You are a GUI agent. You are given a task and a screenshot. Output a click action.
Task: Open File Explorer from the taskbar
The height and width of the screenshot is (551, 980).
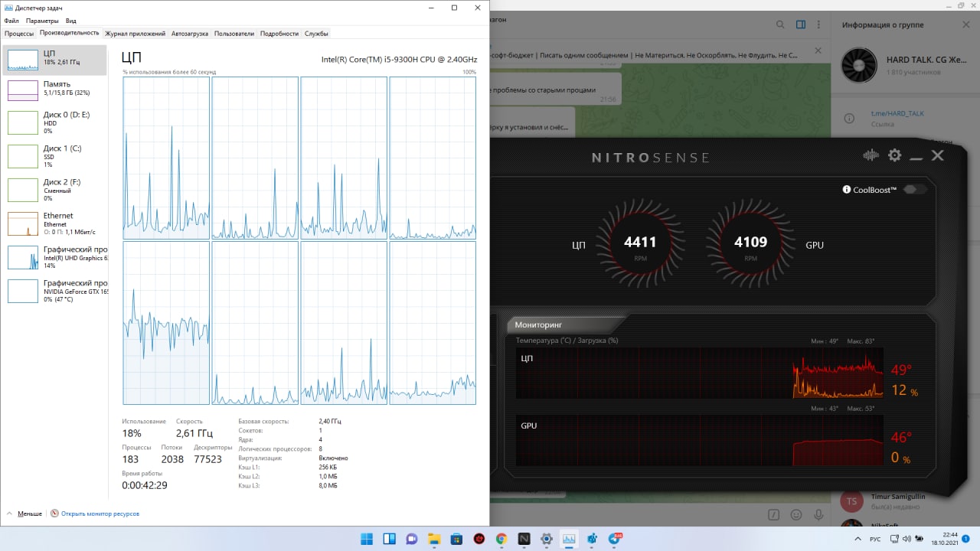pyautogui.click(x=434, y=539)
